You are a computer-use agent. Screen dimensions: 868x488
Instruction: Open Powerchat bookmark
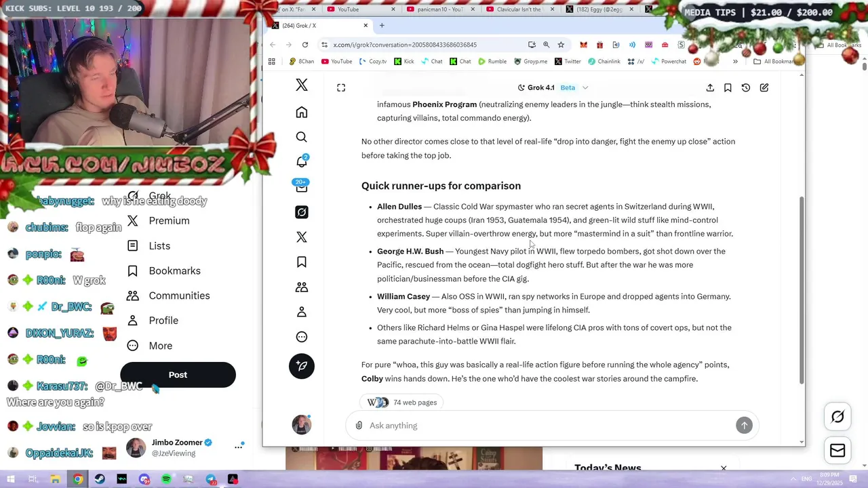668,61
